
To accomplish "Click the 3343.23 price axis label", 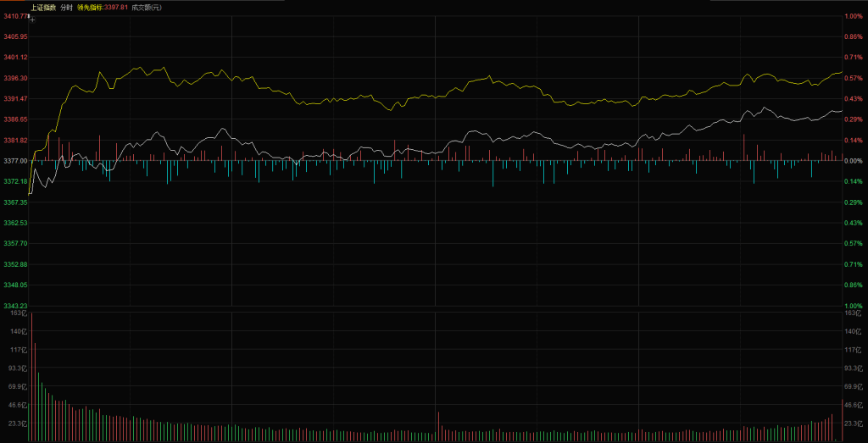I will pyautogui.click(x=15, y=306).
